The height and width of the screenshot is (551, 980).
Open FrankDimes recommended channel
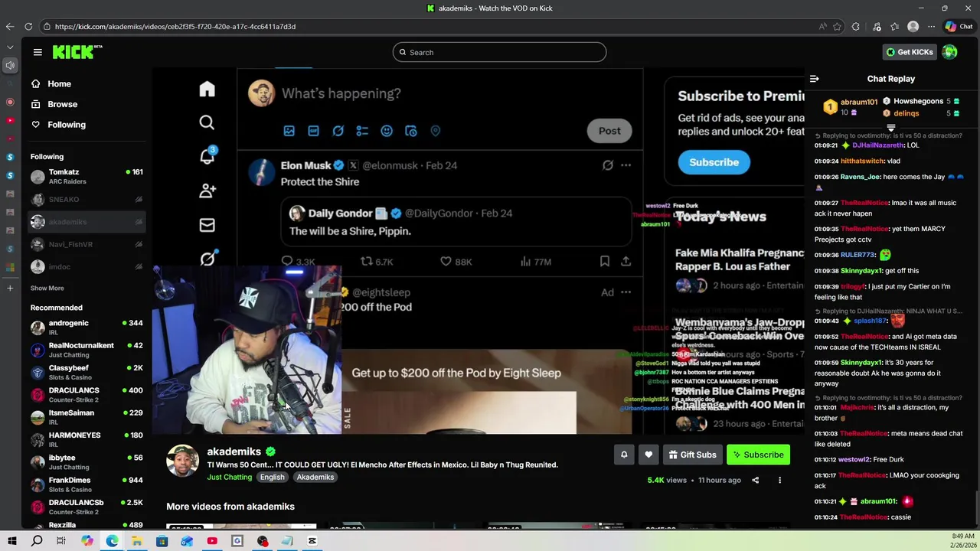tap(87, 484)
